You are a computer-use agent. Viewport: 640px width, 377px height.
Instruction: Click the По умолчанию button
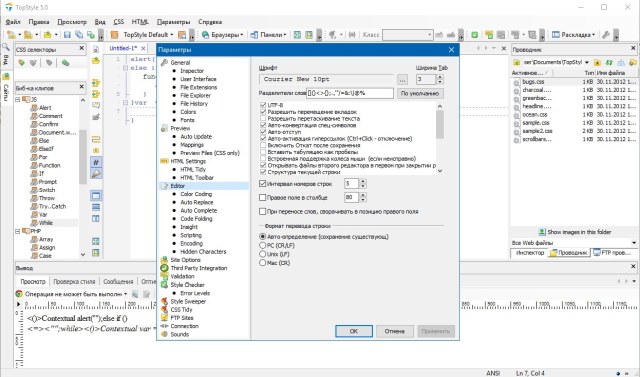tap(420, 93)
